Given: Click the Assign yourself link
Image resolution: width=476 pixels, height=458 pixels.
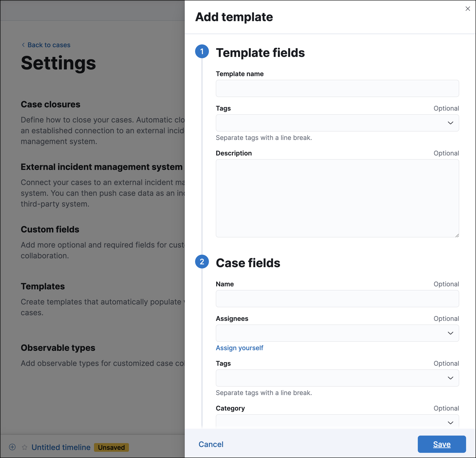Looking at the screenshot, I should click(239, 348).
